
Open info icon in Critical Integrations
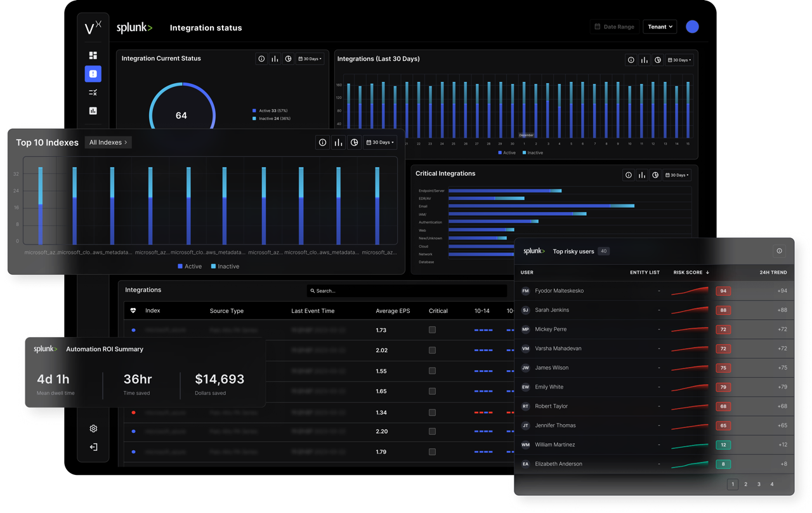tap(629, 175)
